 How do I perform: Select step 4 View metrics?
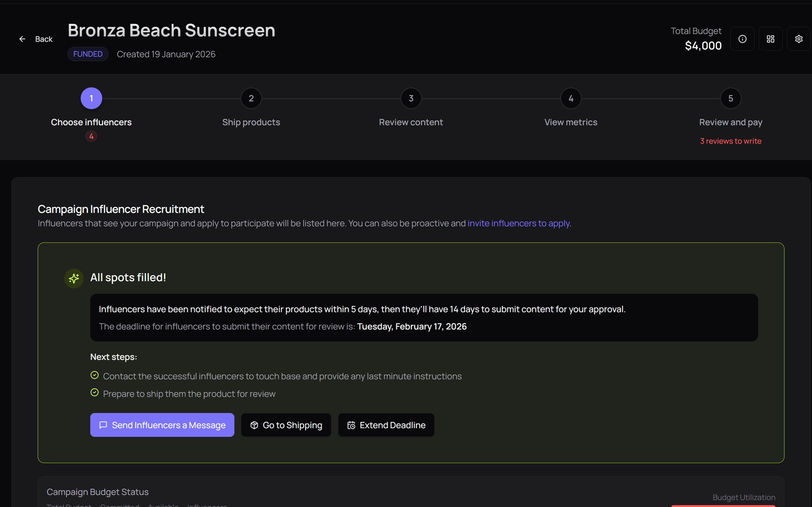click(570, 98)
